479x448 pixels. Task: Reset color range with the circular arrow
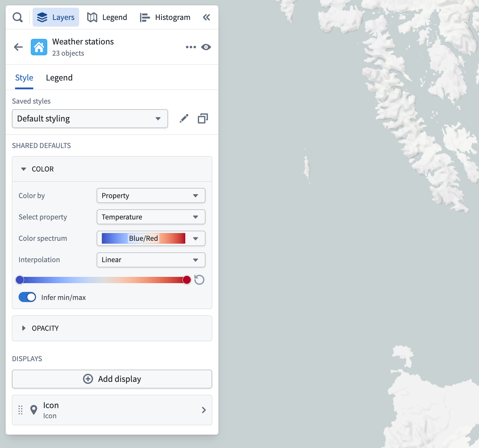(x=199, y=280)
